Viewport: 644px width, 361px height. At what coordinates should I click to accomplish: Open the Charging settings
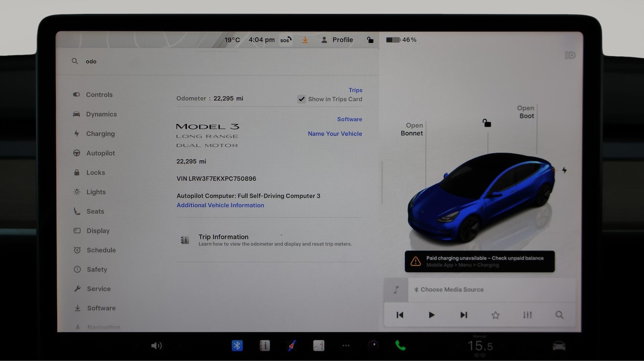pyautogui.click(x=94, y=133)
